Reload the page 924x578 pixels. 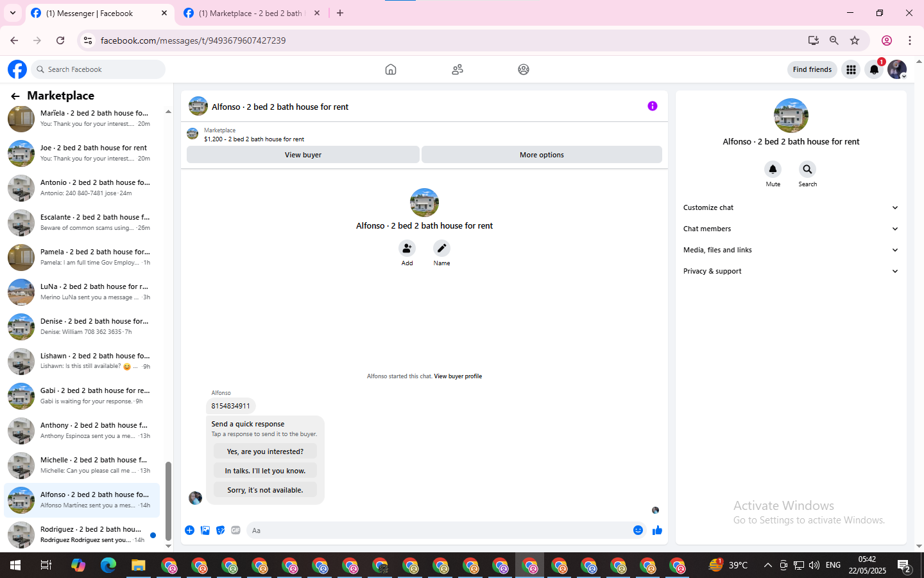(x=60, y=40)
